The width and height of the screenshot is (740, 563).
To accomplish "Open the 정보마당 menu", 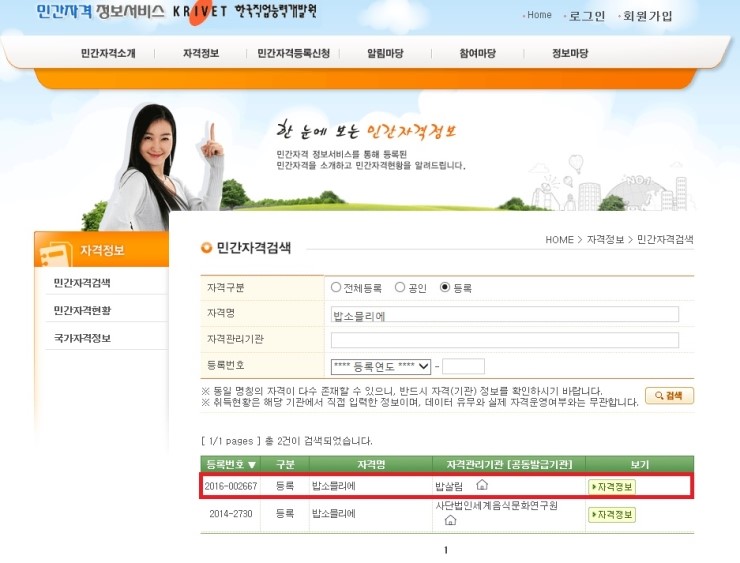I will pos(570,53).
